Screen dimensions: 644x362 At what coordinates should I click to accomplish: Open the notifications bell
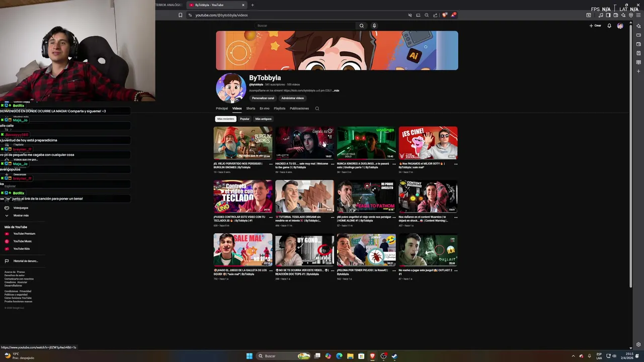click(x=609, y=26)
